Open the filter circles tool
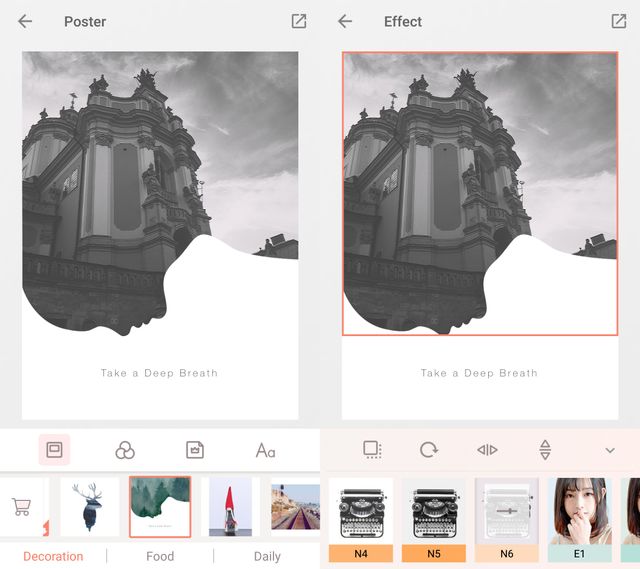The height and width of the screenshot is (569, 640). (125, 451)
